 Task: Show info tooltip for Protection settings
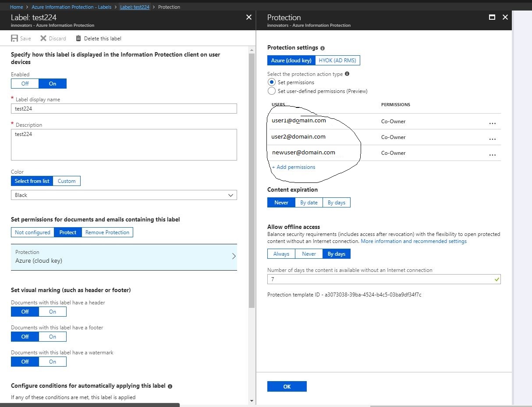(323, 48)
